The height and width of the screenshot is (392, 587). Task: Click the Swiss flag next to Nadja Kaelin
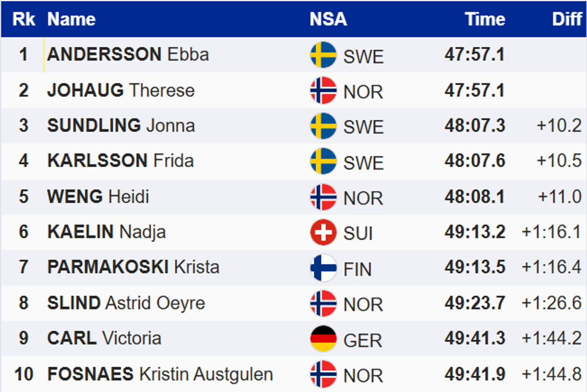pyautogui.click(x=323, y=232)
